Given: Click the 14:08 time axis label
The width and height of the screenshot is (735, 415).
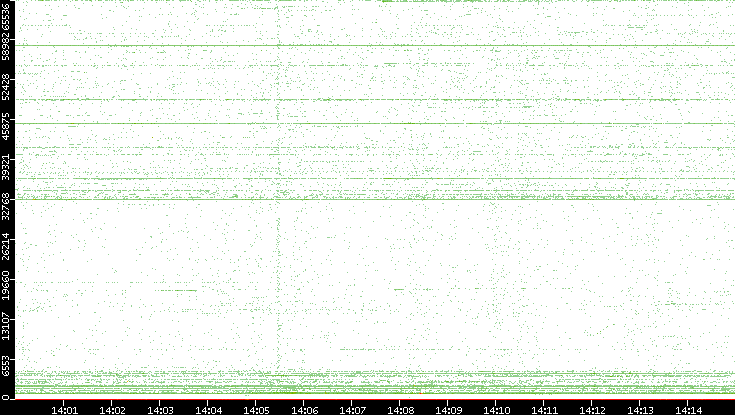Looking at the screenshot, I should click(x=400, y=409).
